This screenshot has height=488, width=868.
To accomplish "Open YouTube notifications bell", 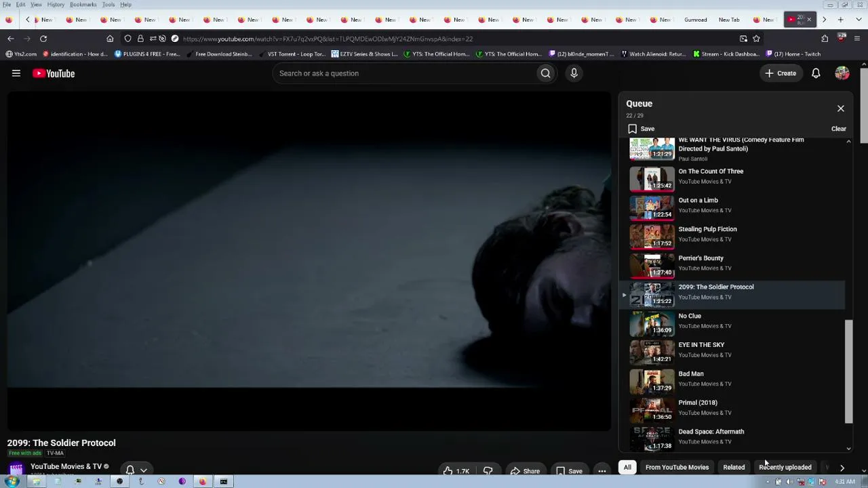I will click(816, 73).
